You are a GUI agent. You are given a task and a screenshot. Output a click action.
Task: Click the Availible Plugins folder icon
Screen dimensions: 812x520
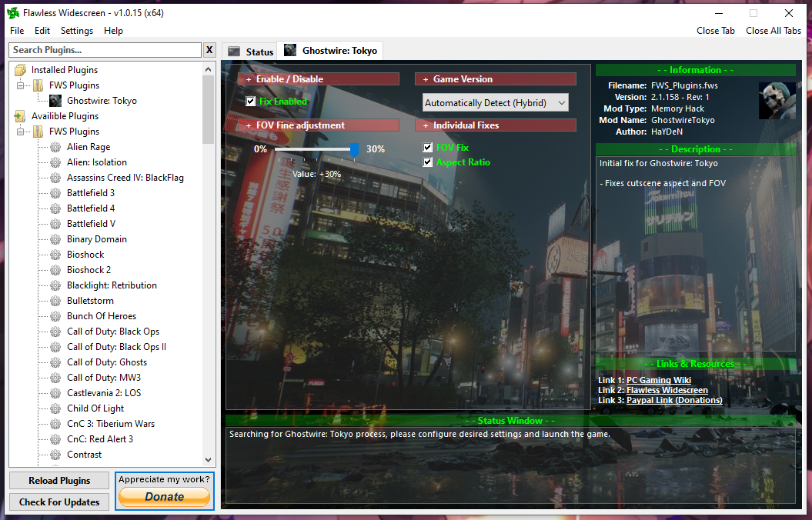point(20,116)
